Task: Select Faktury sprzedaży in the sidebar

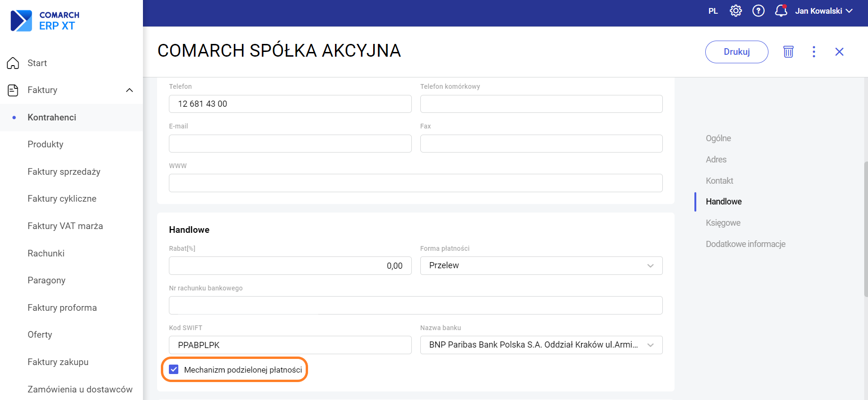Action: click(x=64, y=171)
